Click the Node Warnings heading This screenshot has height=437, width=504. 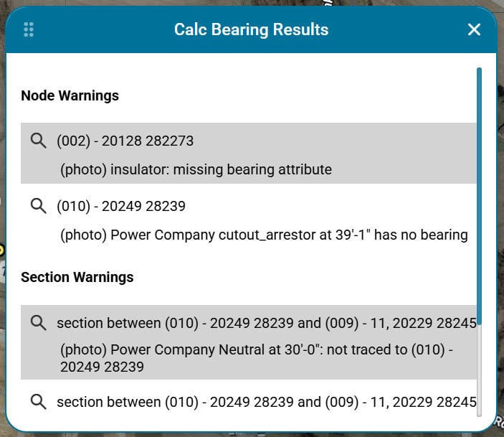70,95
